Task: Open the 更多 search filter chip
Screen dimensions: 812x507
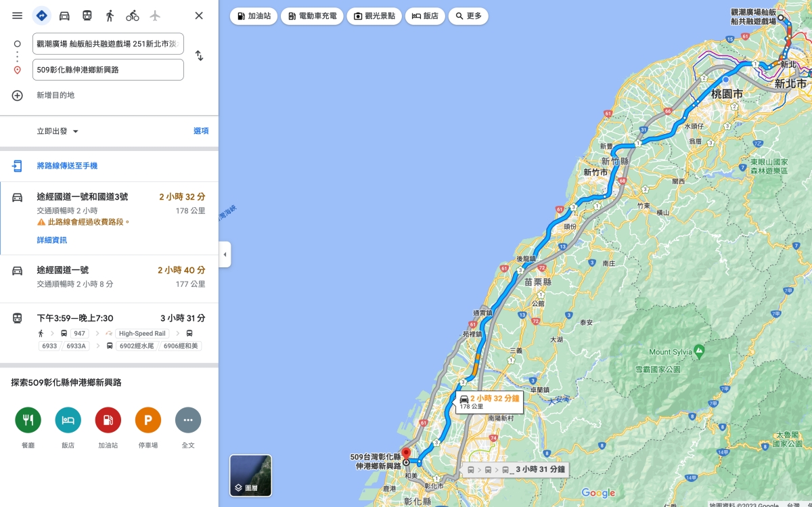Action: 468,16
